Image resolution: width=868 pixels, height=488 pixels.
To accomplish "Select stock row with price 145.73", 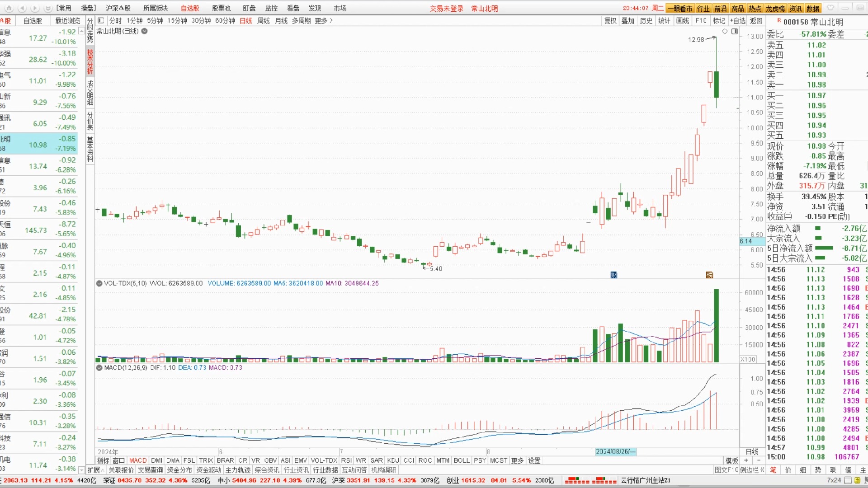I will point(39,230).
